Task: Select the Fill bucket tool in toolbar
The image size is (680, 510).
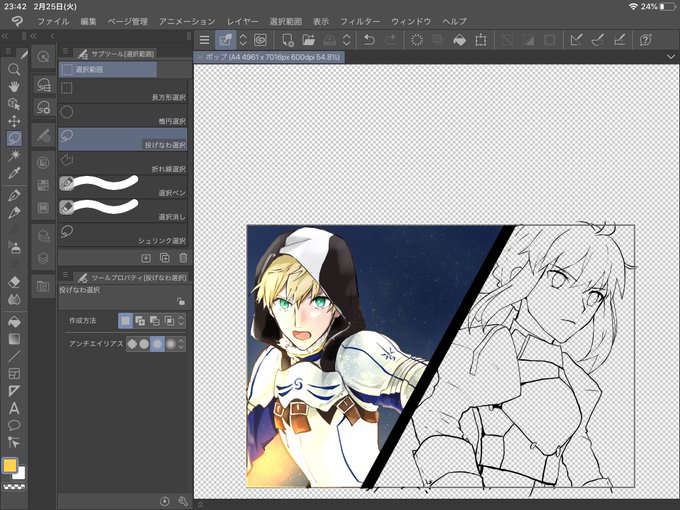Action: point(14,321)
